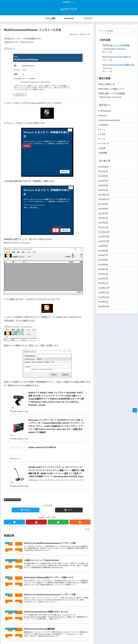The height and width of the screenshot is (644, 138).
Task: Open the Basicolor capture board Amazon card
Action: [47, 430]
